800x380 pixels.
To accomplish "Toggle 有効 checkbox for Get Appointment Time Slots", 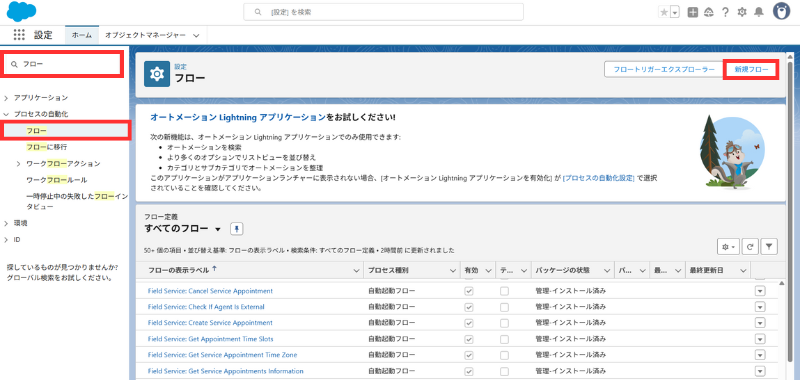I will point(469,339).
